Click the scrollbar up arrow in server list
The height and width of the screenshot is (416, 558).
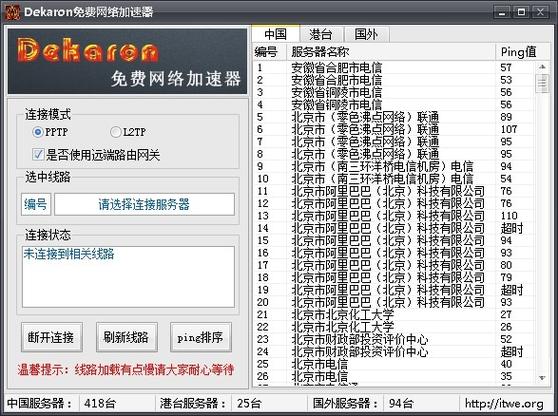[542, 67]
